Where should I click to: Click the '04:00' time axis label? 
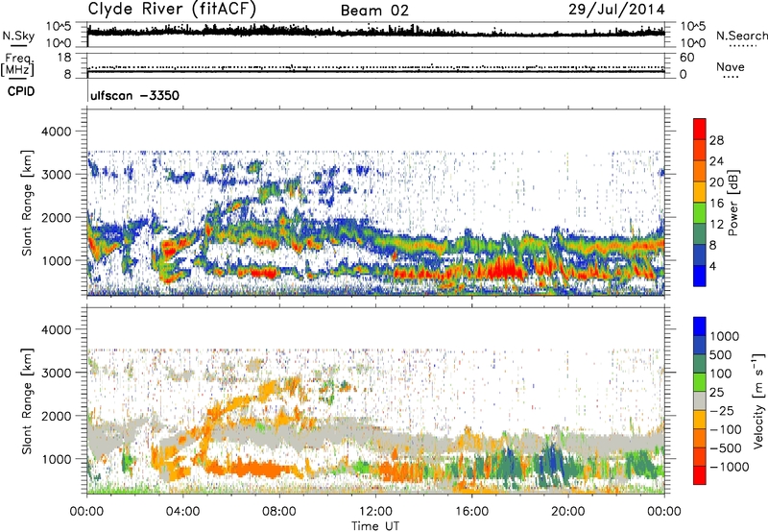pos(182,512)
